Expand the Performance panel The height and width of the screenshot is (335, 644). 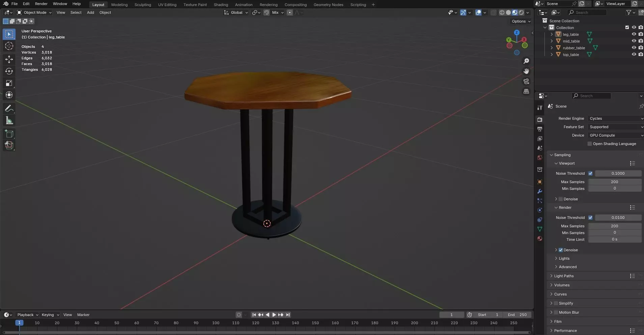pos(565,331)
